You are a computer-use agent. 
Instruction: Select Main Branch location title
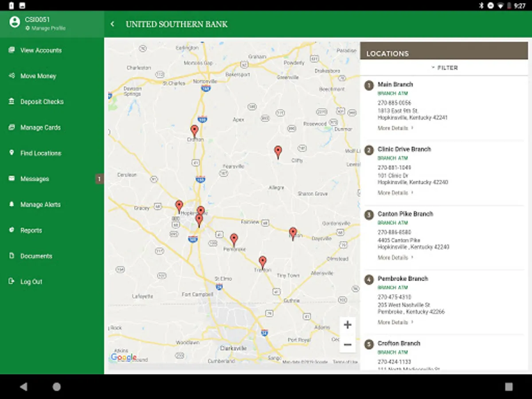(x=395, y=84)
